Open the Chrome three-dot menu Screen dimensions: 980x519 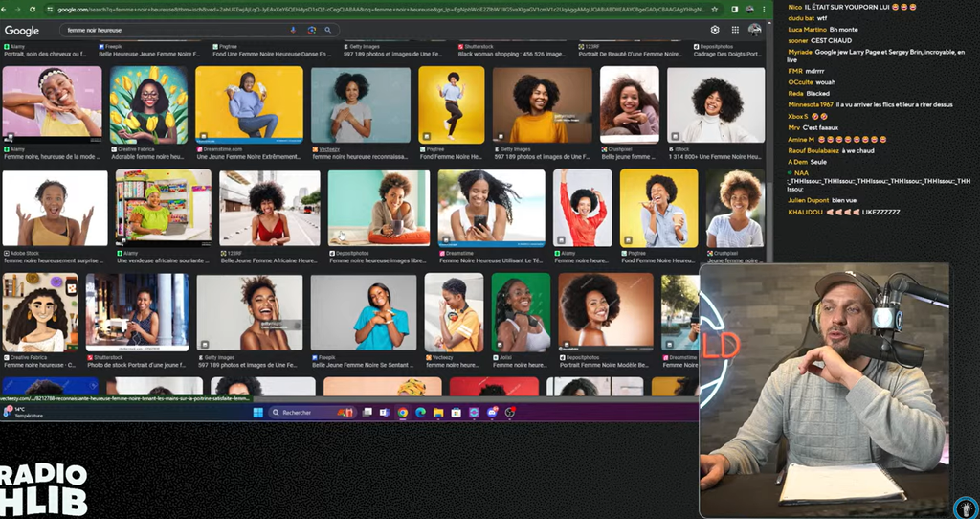[763, 10]
